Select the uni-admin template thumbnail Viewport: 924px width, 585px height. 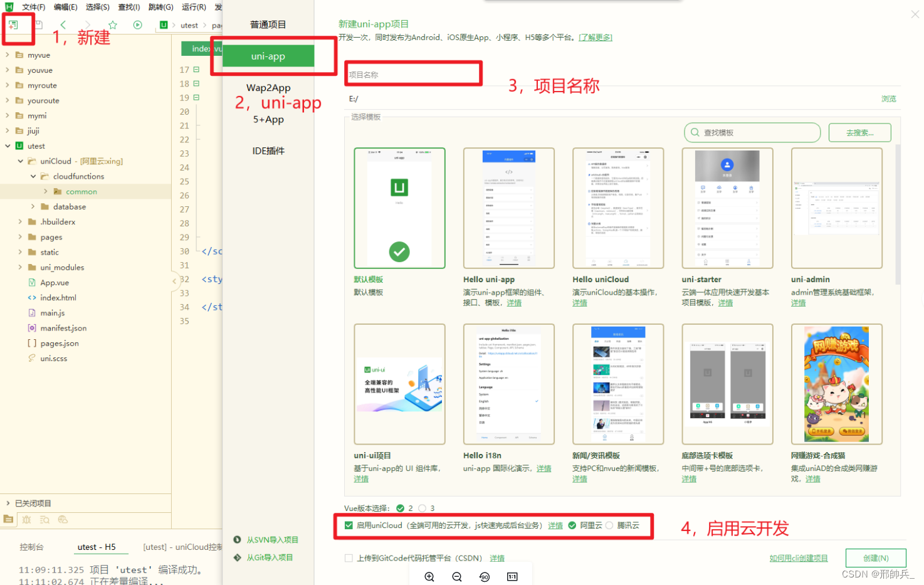point(837,208)
